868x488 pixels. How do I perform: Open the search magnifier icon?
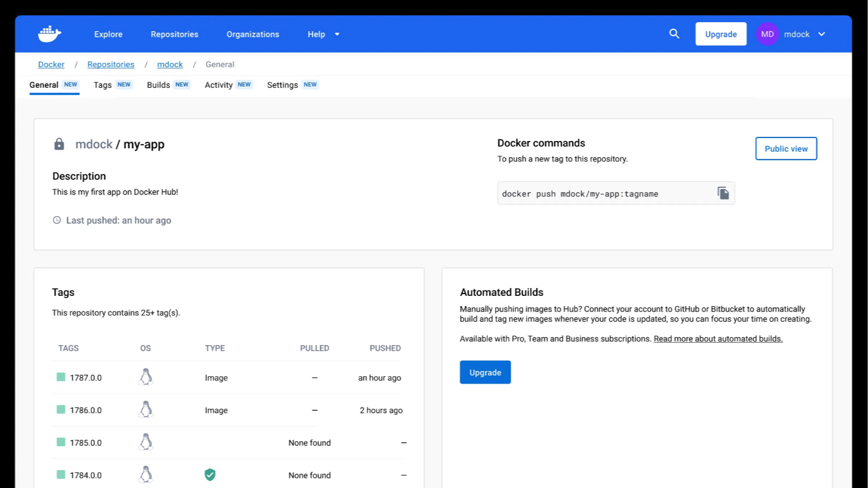(x=674, y=34)
